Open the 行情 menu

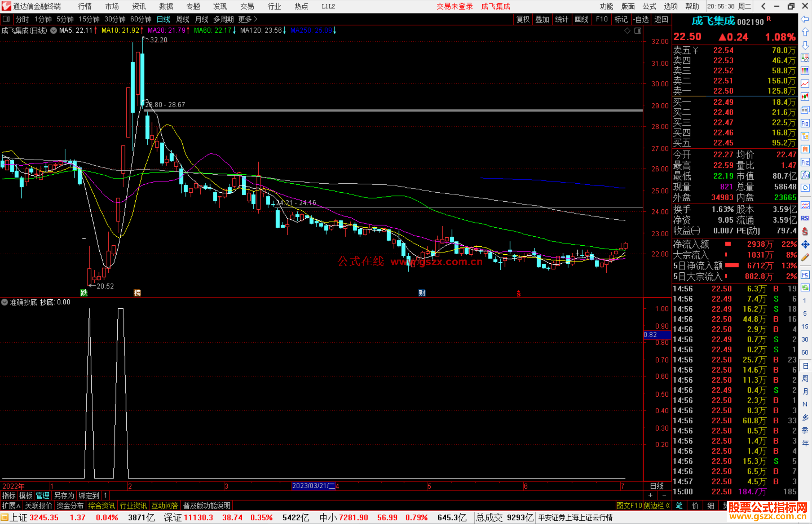tap(85, 6)
